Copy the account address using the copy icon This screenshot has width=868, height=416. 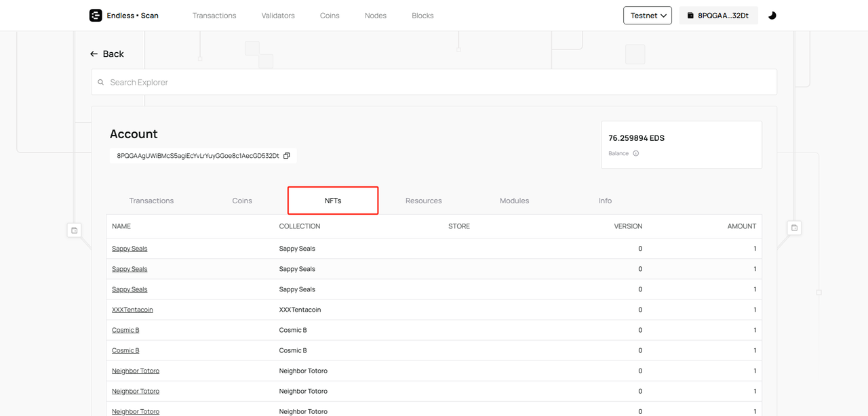pyautogui.click(x=287, y=156)
